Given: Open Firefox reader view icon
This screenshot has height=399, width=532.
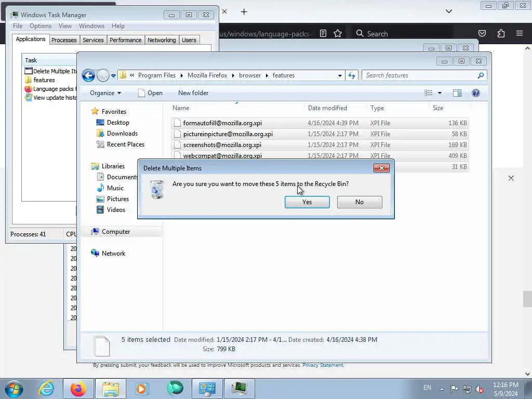Looking at the screenshot, I should (x=323, y=33).
